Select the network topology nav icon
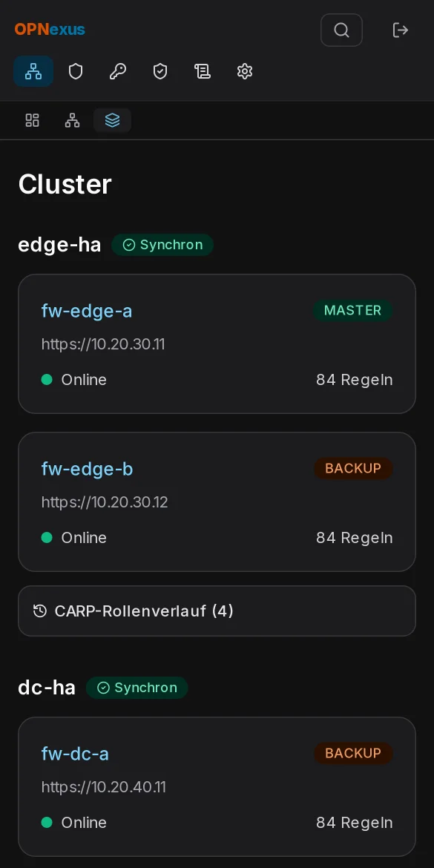The width and height of the screenshot is (434, 868). click(x=33, y=71)
